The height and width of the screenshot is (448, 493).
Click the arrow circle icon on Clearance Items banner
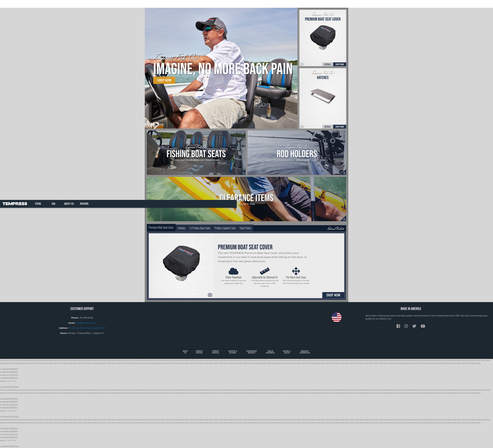[344, 219]
